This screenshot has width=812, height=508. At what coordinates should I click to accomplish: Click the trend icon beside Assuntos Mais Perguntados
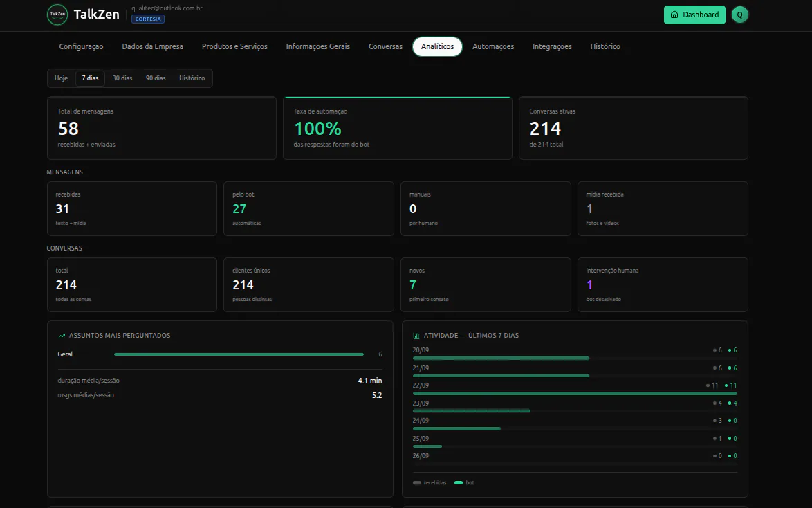[62, 336]
